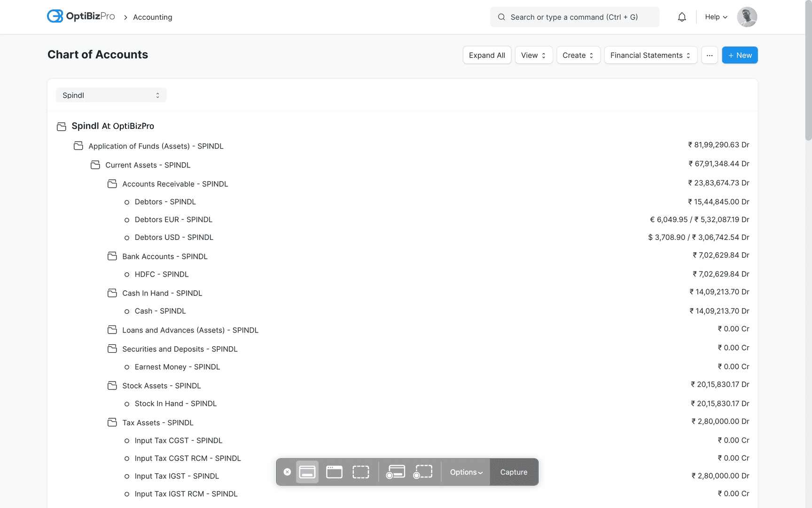Click the folder icon beside Bank Accounts - SPINDL

coord(112,256)
